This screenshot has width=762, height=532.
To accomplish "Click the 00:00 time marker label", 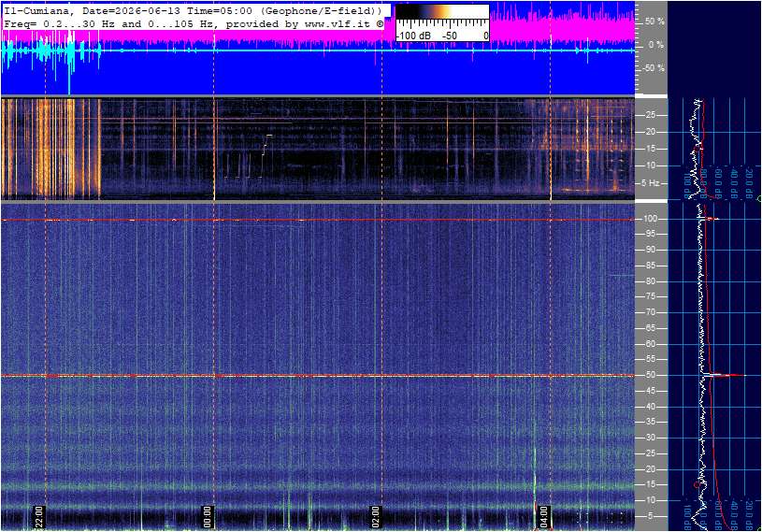I will (x=208, y=517).
